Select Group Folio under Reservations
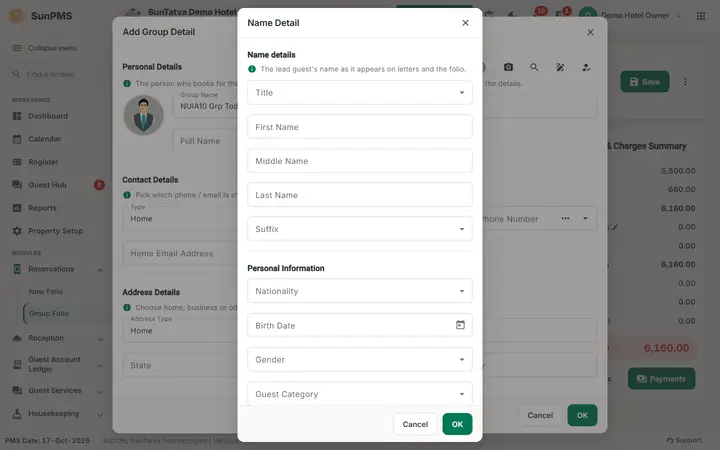This screenshot has height=450, width=720. [x=49, y=314]
